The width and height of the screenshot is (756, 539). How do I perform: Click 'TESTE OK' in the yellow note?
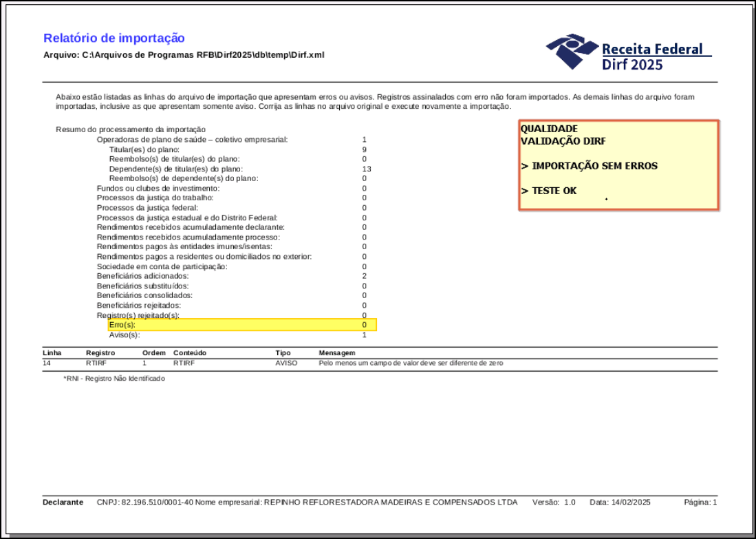coord(554,191)
